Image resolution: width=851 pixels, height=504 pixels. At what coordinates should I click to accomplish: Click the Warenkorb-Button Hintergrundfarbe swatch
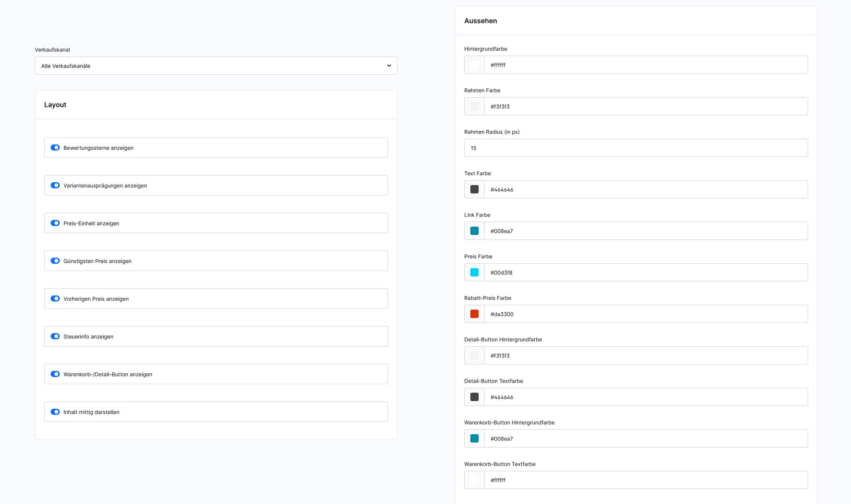[x=474, y=438]
